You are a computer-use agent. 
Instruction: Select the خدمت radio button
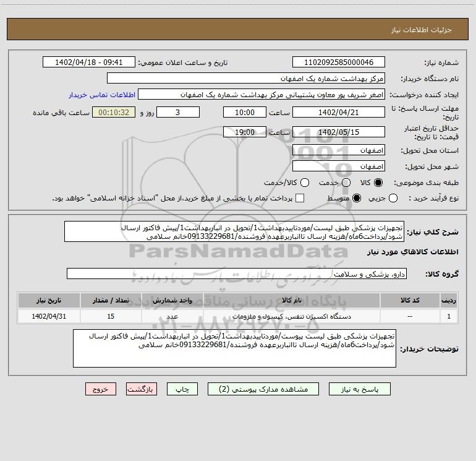pos(346,183)
